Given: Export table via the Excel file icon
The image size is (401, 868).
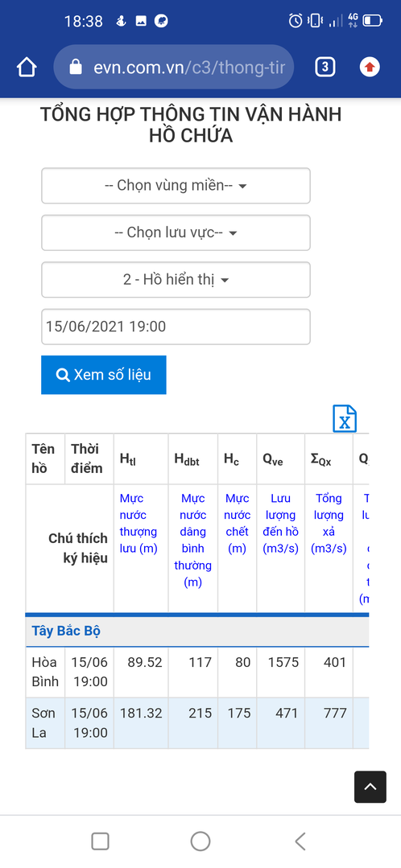Looking at the screenshot, I should click(x=345, y=418).
